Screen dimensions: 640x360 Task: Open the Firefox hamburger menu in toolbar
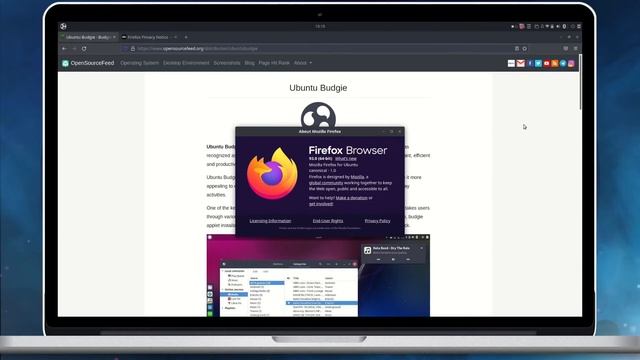(x=576, y=49)
